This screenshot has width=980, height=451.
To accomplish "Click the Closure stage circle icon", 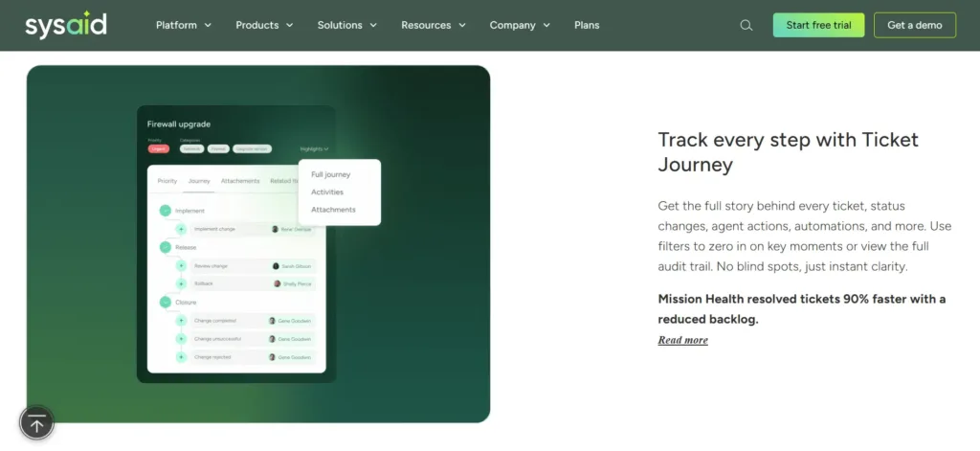I will click(x=165, y=303).
